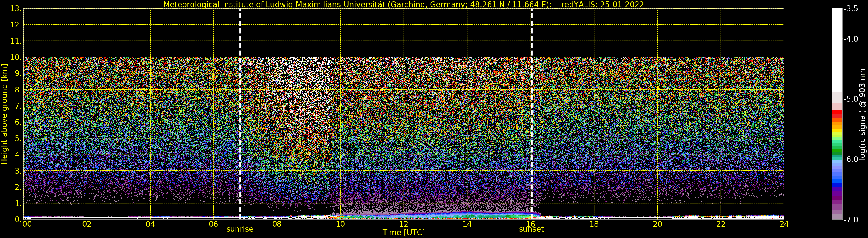Click colorbar tick label '-3.5'
This screenshot has width=868, height=238.
coord(851,9)
